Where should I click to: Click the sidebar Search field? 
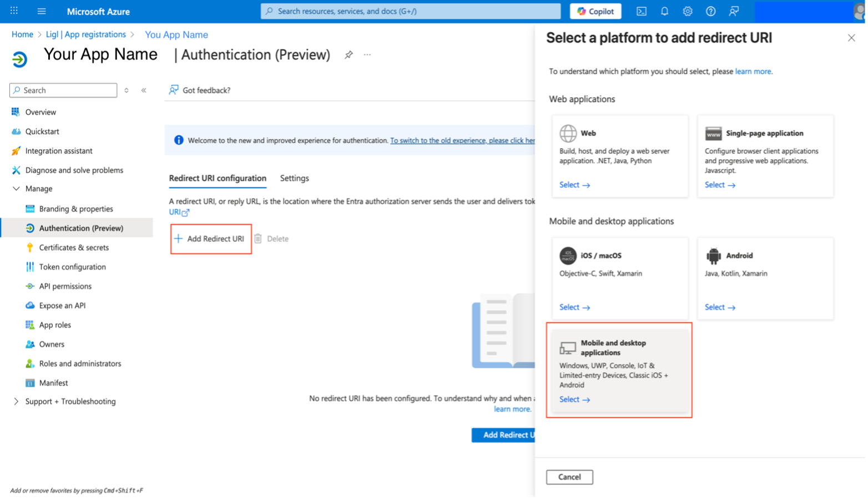pyautogui.click(x=63, y=90)
